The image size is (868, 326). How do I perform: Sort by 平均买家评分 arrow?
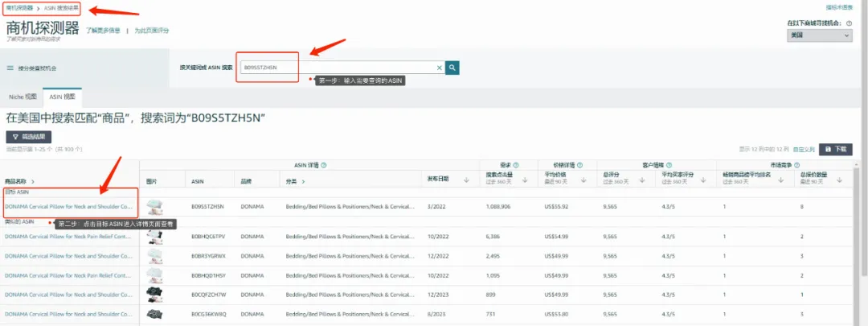coord(704,179)
